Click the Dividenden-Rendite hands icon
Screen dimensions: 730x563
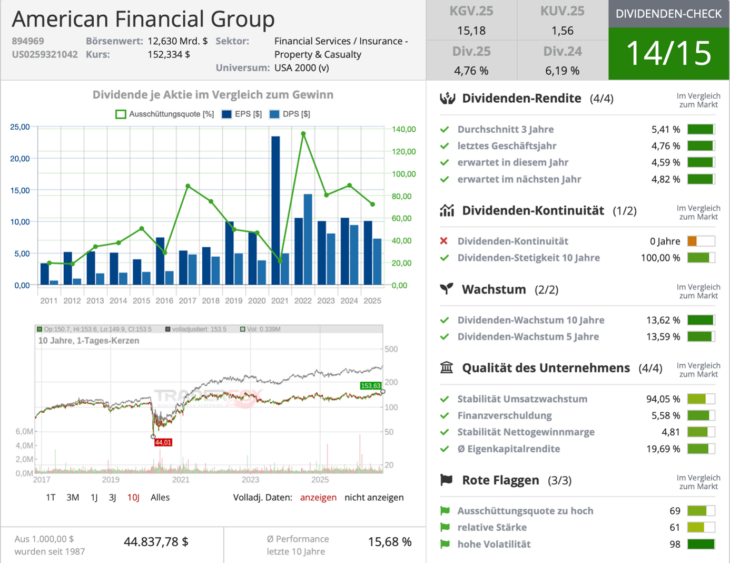pyautogui.click(x=447, y=98)
